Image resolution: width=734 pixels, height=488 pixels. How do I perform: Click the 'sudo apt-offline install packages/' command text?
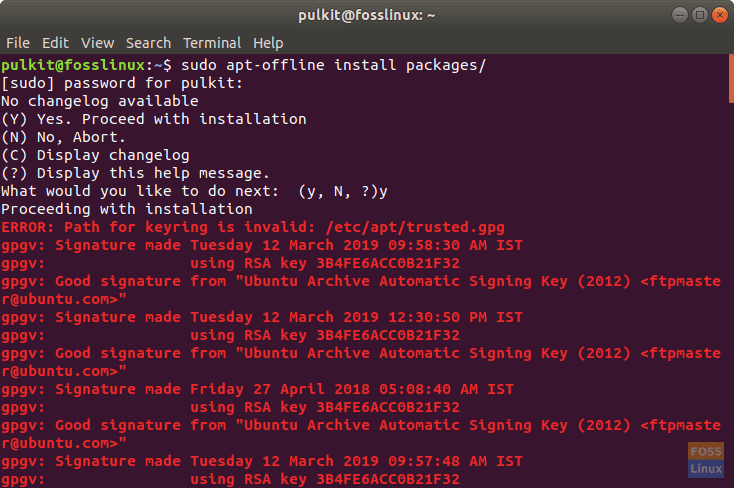click(x=334, y=65)
